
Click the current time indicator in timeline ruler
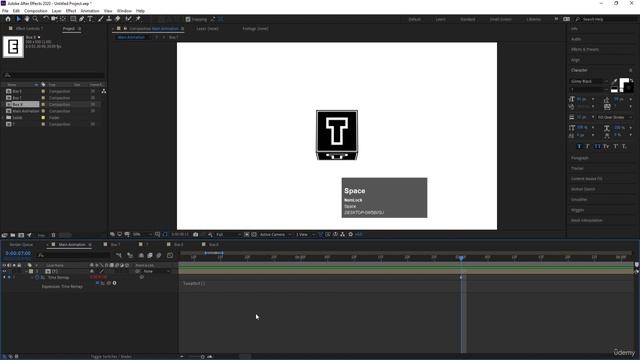point(461,258)
